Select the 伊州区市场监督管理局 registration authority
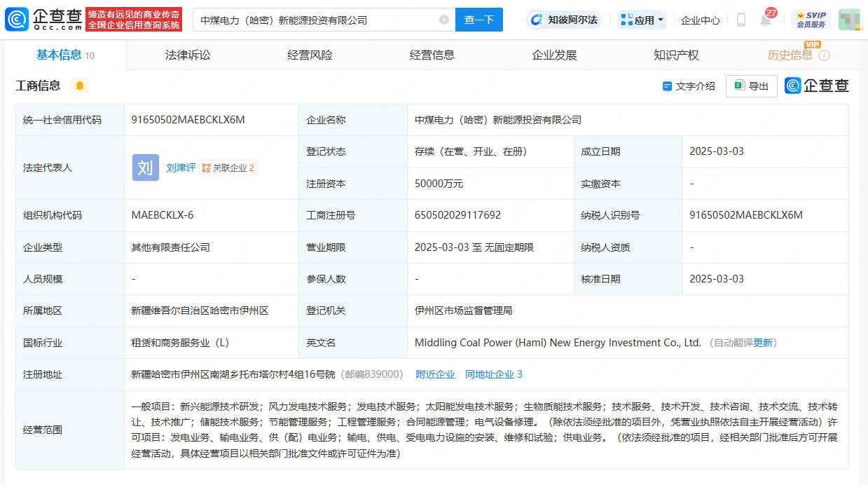The image size is (868, 485). (x=463, y=310)
